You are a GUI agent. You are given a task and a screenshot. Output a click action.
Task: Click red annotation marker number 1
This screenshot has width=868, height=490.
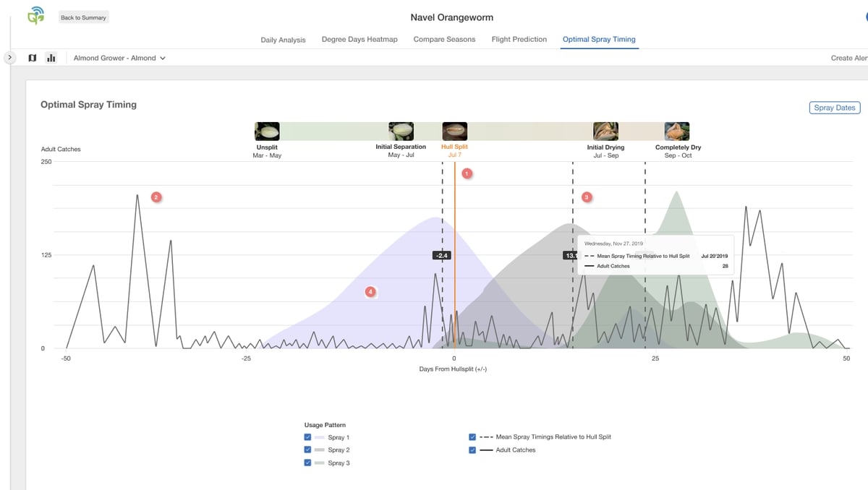pyautogui.click(x=467, y=173)
